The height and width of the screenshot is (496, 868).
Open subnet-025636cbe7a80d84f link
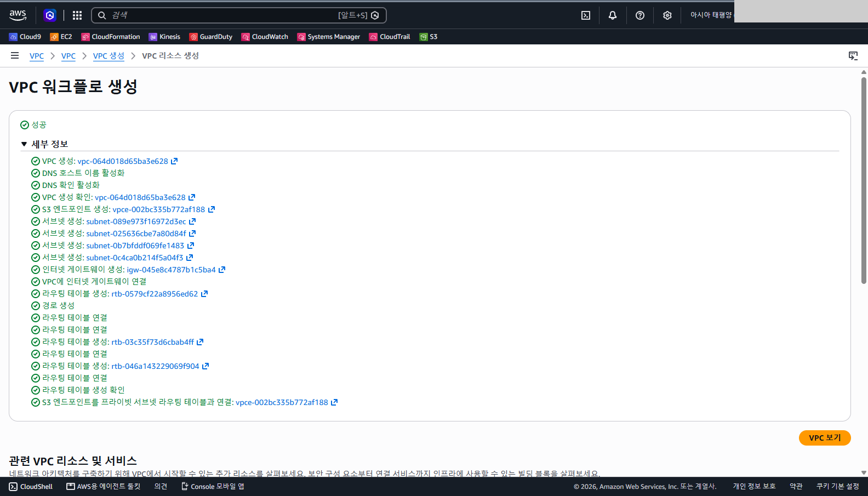point(141,233)
